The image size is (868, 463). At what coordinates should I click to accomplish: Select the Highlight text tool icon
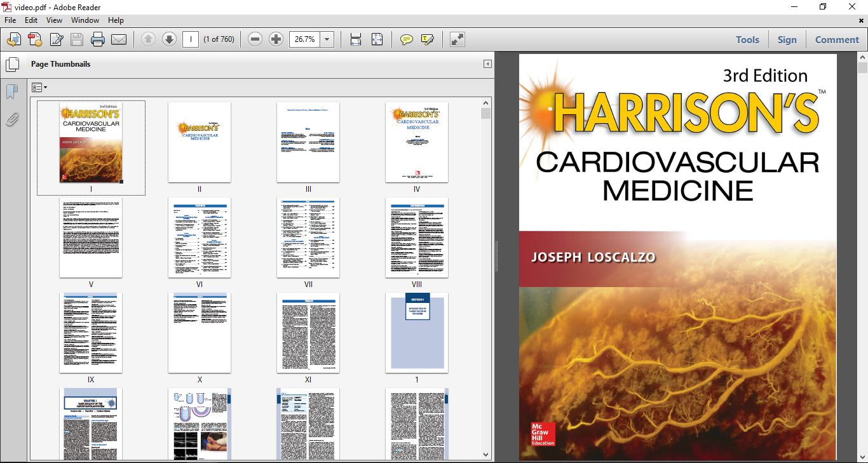point(428,39)
